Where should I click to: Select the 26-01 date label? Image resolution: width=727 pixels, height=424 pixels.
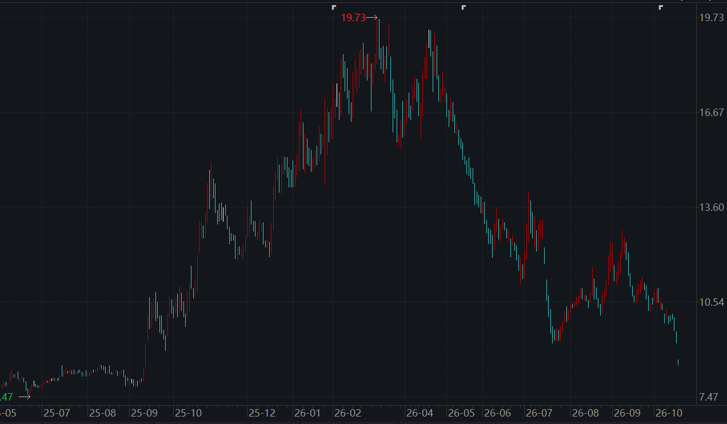click(307, 413)
